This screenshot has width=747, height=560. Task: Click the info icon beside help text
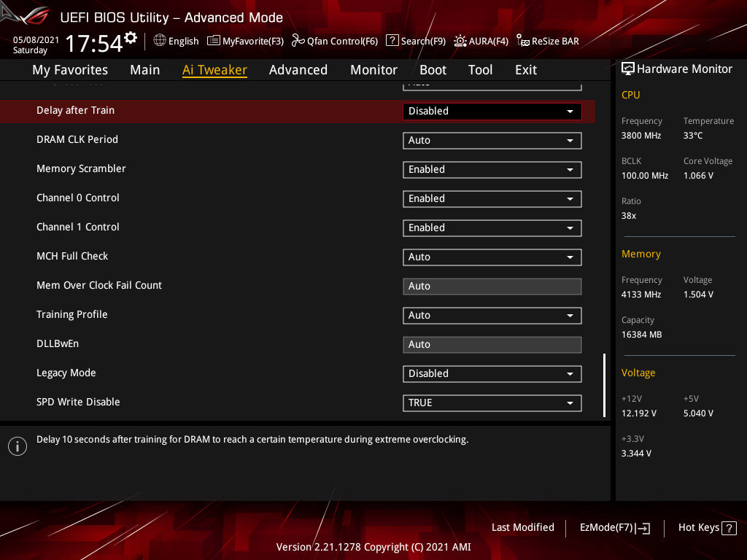pos(18,446)
